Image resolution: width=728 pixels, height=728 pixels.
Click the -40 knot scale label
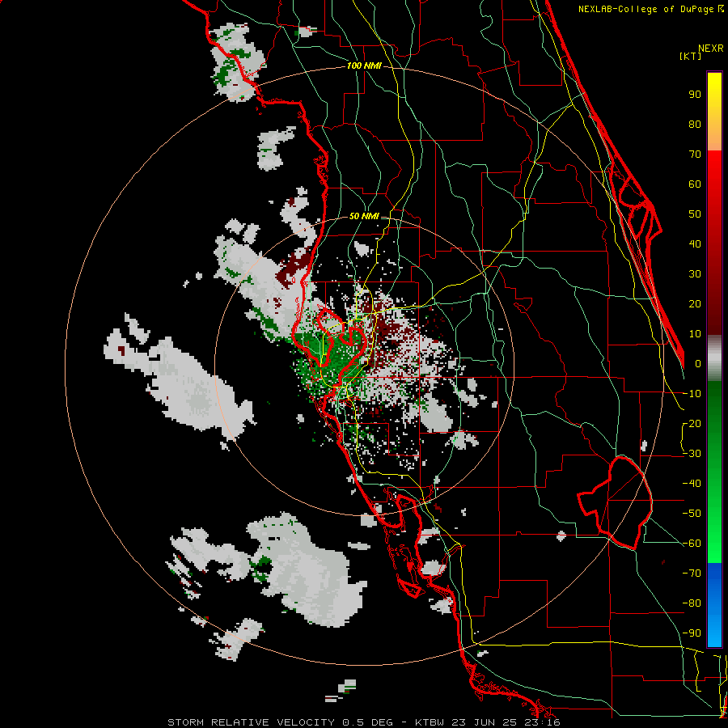pyautogui.click(x=692, y=484)
